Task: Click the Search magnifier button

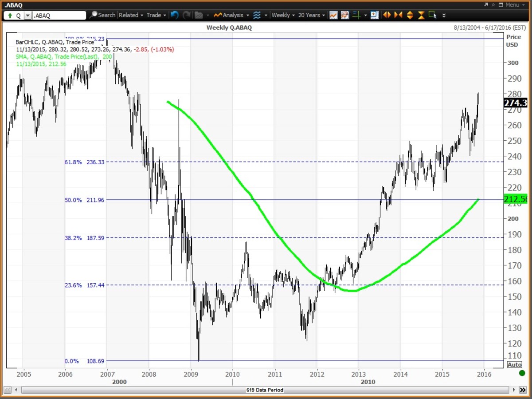Action: click(102, 15)
